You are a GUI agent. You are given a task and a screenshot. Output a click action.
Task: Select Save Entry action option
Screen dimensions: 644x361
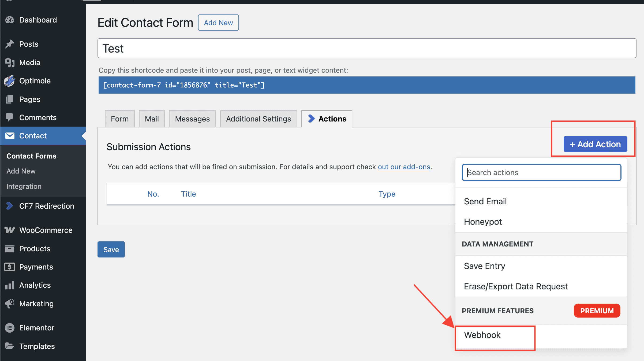pos(484,266)
